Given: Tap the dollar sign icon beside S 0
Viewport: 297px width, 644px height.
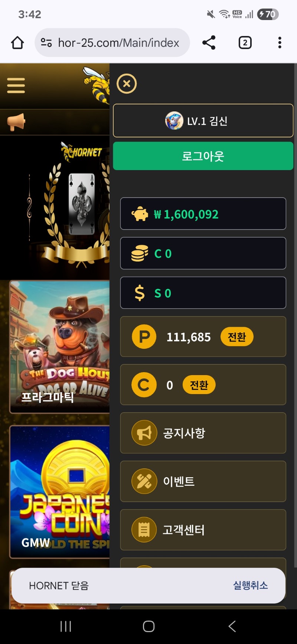Looking at the screenshot, I should point(140,293).
